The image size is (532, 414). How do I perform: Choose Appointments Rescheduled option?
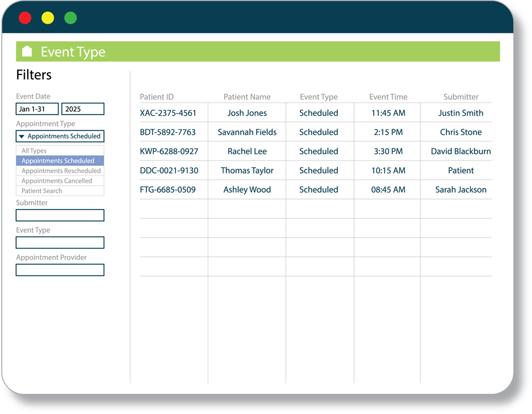(60, 171)
